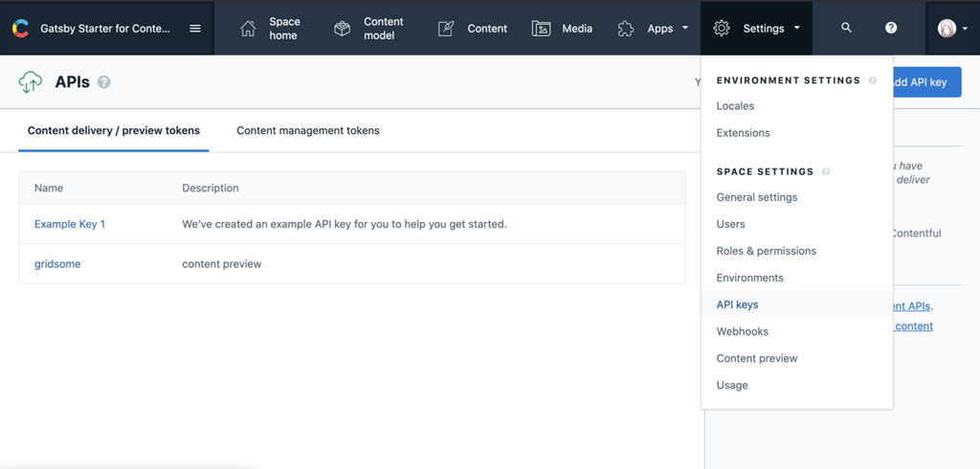The width and height of the screenshot is (980, 469).
Task: Click the help icon beside APIs heading
Action: click(x=104, y=82)
